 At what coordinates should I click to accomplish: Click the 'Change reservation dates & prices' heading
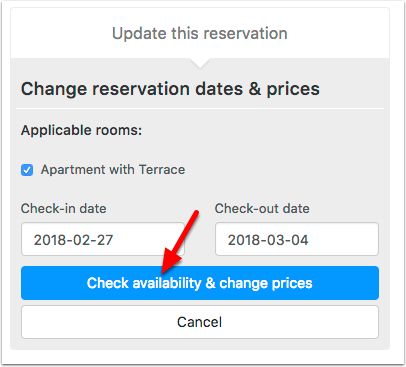click(x=170, y=89)
